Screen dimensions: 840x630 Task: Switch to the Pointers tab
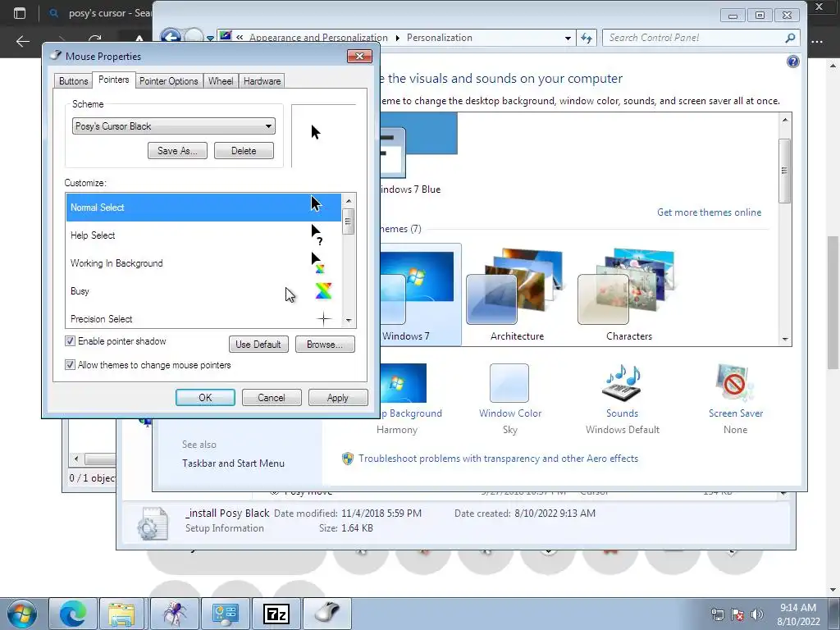(113, 80)
